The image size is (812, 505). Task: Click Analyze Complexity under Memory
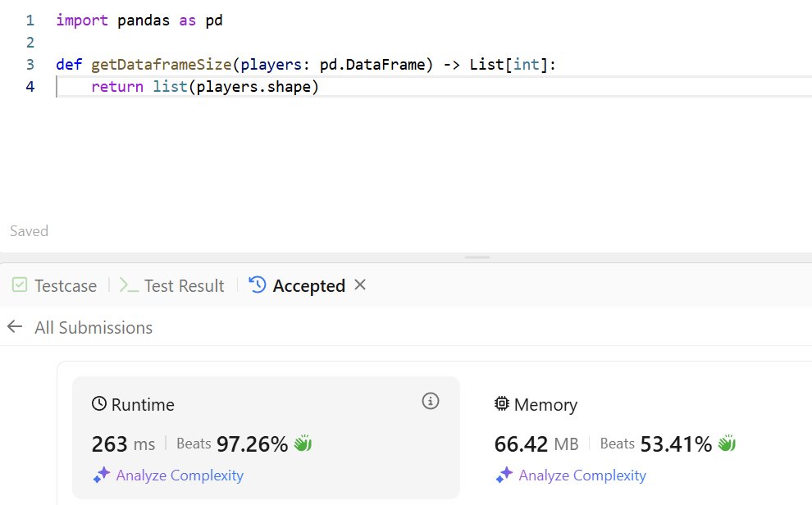(582, 475)
